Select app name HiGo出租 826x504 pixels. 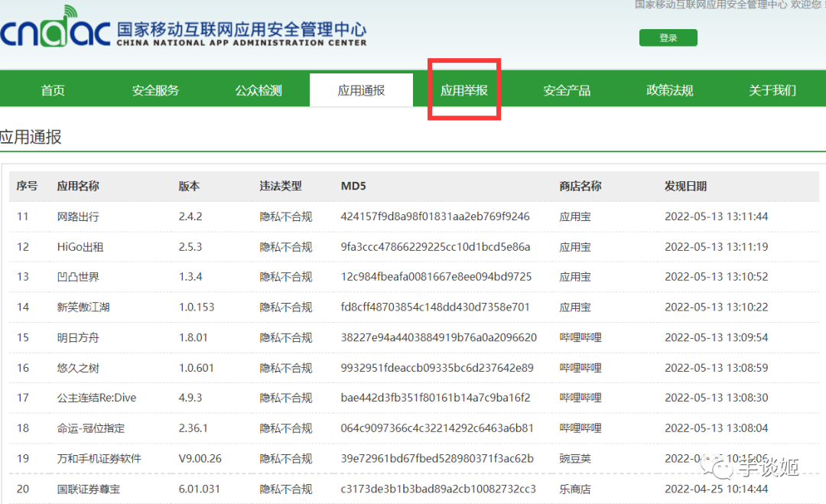pos(80,247)
